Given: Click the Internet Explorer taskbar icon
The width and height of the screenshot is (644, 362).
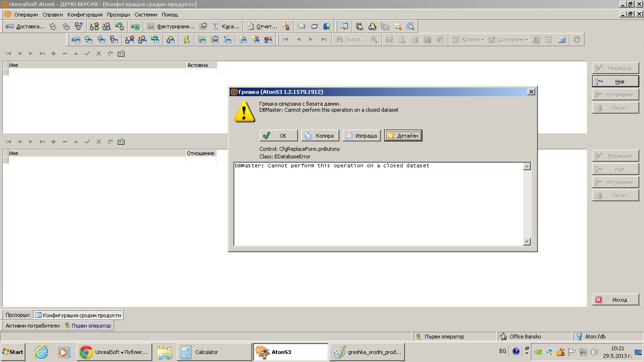Looking at the screenshot, I should [x=41, y=352].
